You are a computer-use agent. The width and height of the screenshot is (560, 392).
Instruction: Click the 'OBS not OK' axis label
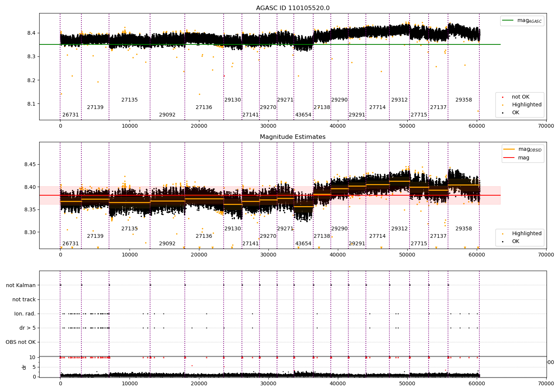tap(21, 342)
